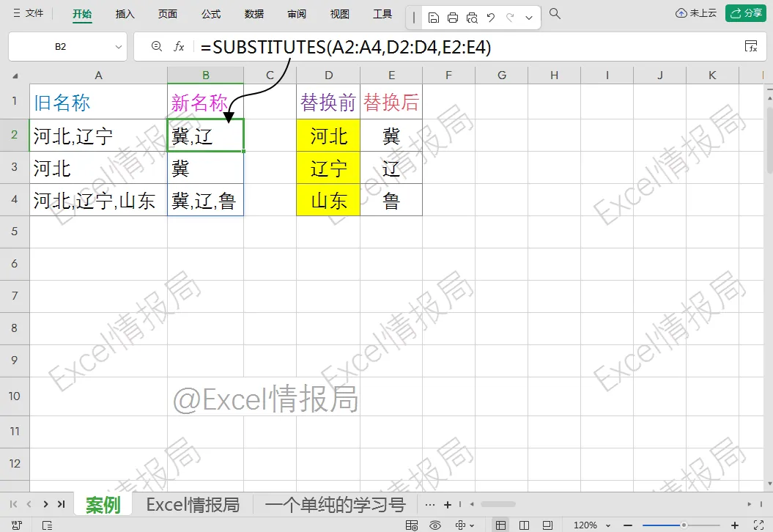Switch to normal view mode
The width and height of the screenshot is (773, 532).
pyautogui.click(x=501, y=525)
